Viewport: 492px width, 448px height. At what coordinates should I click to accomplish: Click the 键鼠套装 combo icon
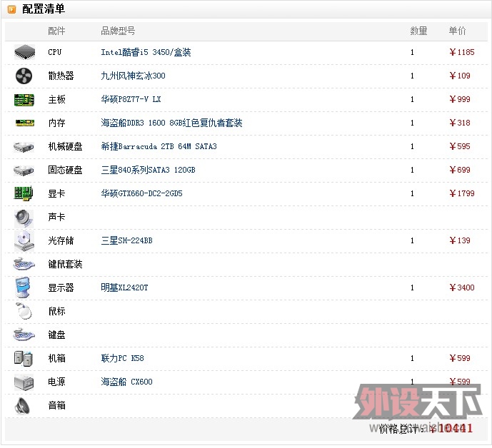24,264
